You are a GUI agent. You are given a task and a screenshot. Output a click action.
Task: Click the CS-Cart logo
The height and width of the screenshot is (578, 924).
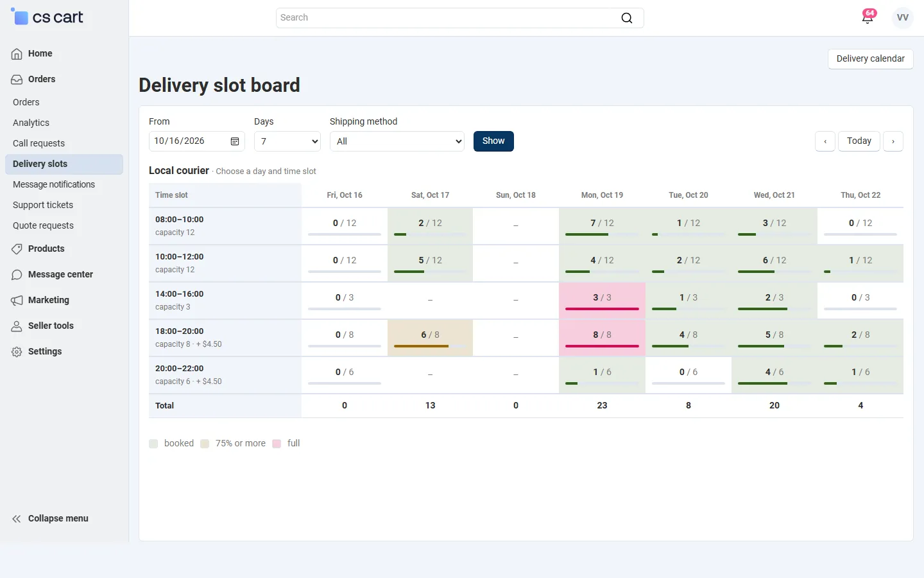[x=47, y=17]
